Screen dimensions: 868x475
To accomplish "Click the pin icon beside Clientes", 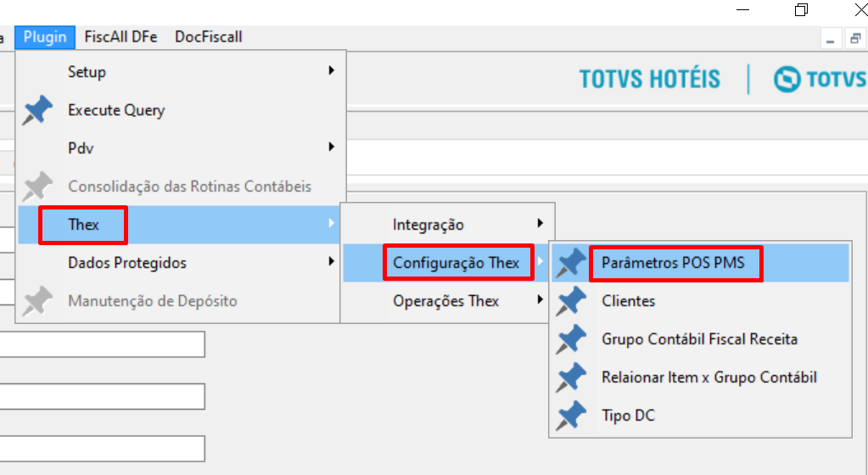I will coord(571,301).
